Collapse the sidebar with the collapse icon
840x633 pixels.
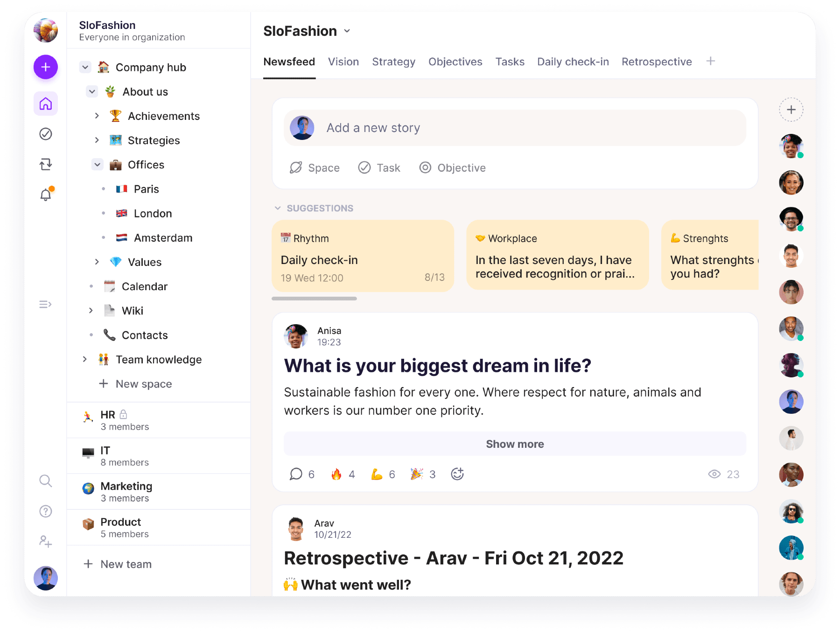[x=45, y=304]
